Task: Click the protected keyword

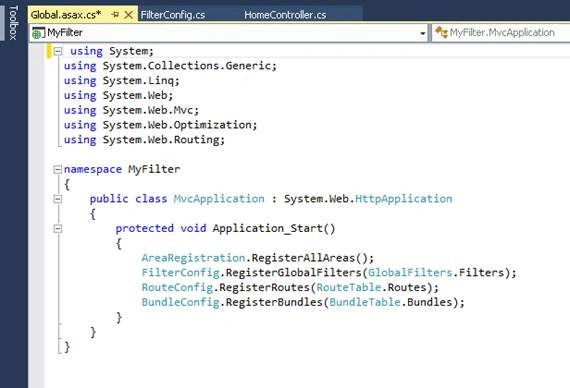Action: tap(145, 228)
